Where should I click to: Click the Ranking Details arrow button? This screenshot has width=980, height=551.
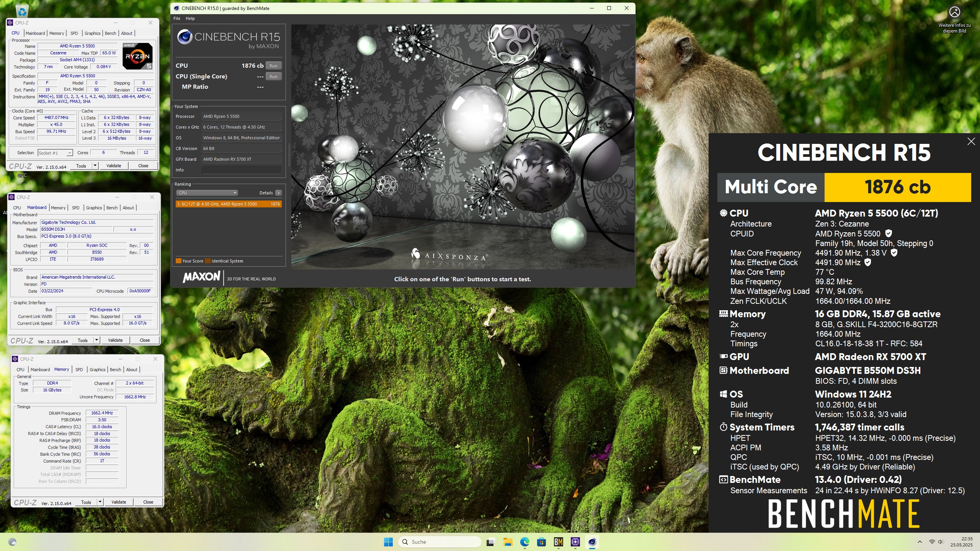pyautogui.click(x=279, y=193)
